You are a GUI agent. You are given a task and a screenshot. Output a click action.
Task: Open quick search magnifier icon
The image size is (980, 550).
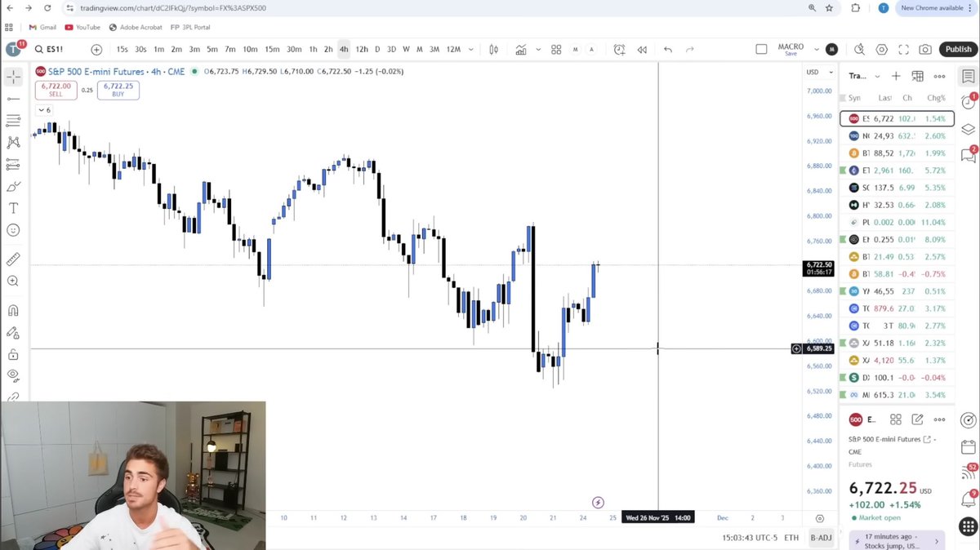click(859, 49)
